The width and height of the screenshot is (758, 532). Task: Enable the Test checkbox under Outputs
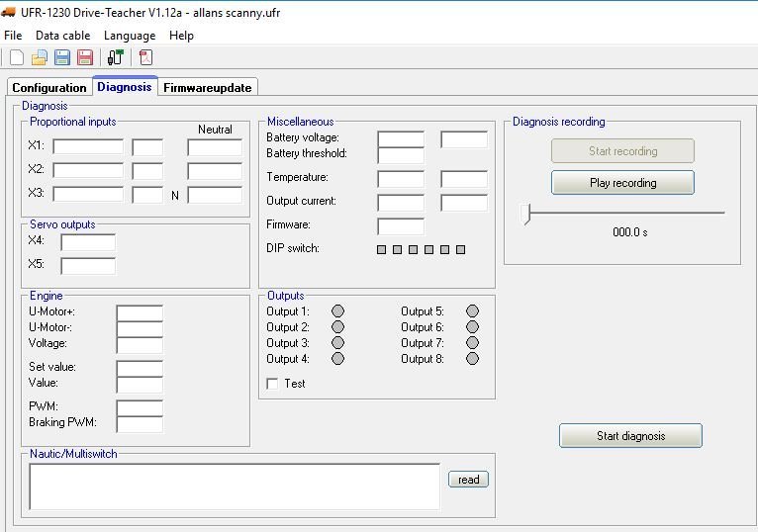tap(273, 384)
